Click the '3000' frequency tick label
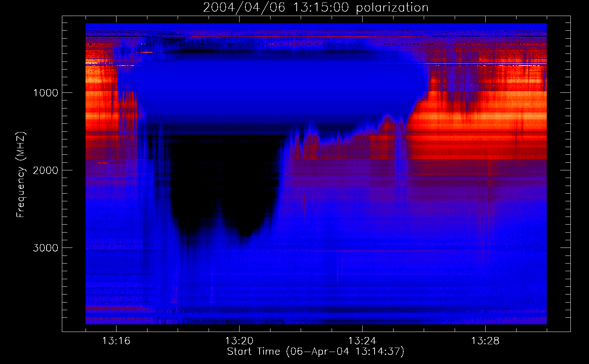Image resolution: width=589 pixels, height=364 pixels. (46, 248)
